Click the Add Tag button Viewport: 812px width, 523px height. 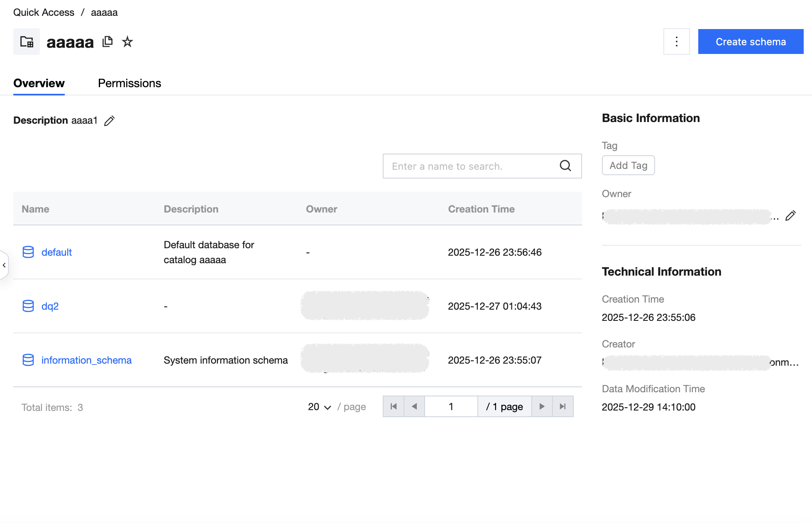[x=628, y=165]
